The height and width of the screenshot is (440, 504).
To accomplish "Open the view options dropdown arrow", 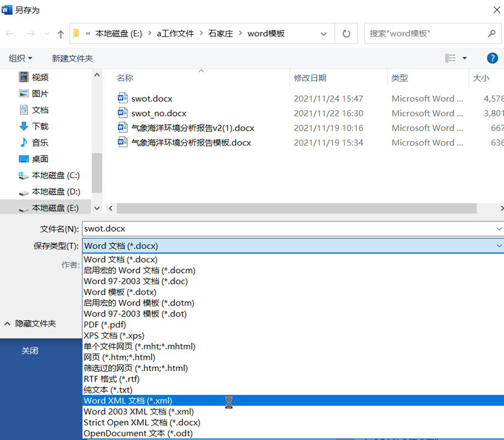I will pyautogui.click(x=464, y=58).
